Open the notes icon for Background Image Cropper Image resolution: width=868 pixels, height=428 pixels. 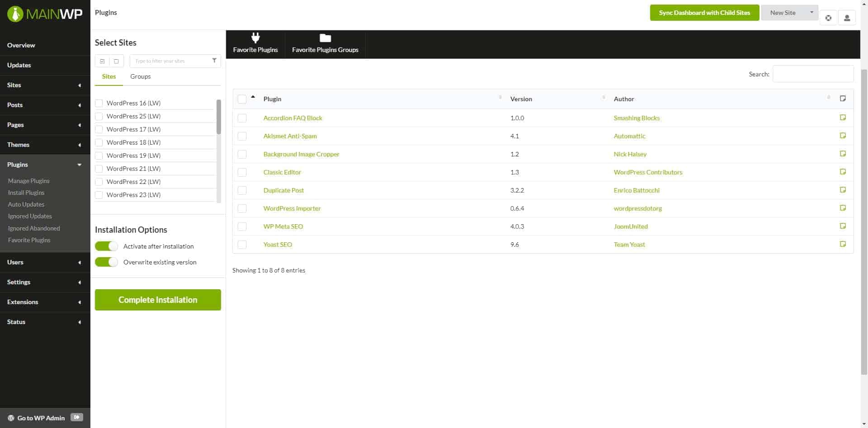[843, 154]
